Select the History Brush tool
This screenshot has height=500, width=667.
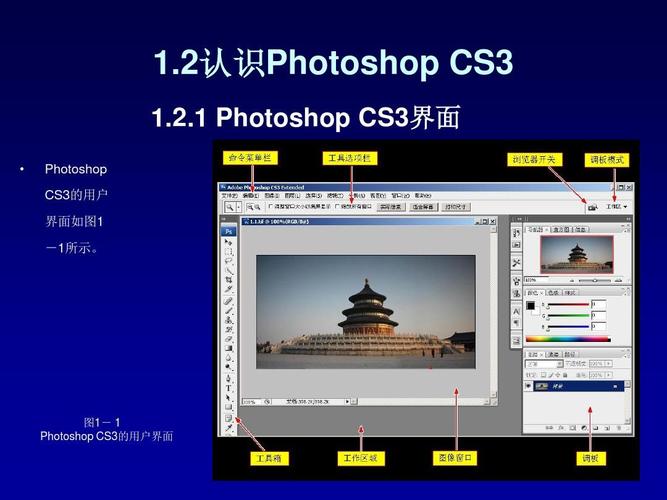pos(228,329)
